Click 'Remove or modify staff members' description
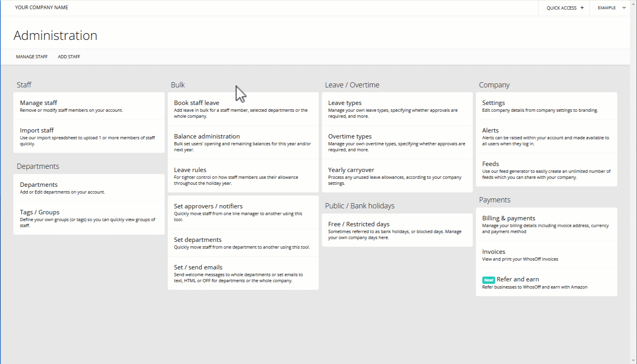637x364 pixels. pos(71,111)
